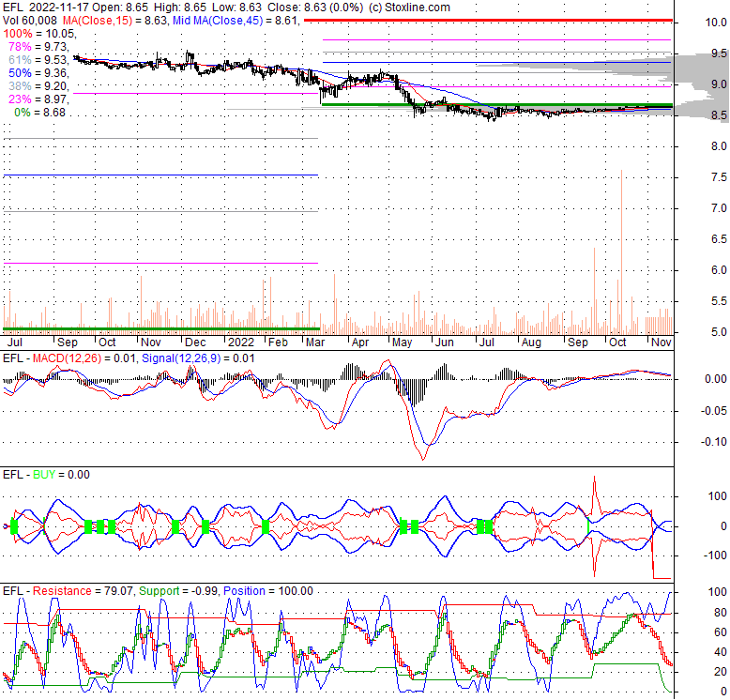Click the May month axis label
The width and height of the screenshot is (730, 700).
point(403,342)
